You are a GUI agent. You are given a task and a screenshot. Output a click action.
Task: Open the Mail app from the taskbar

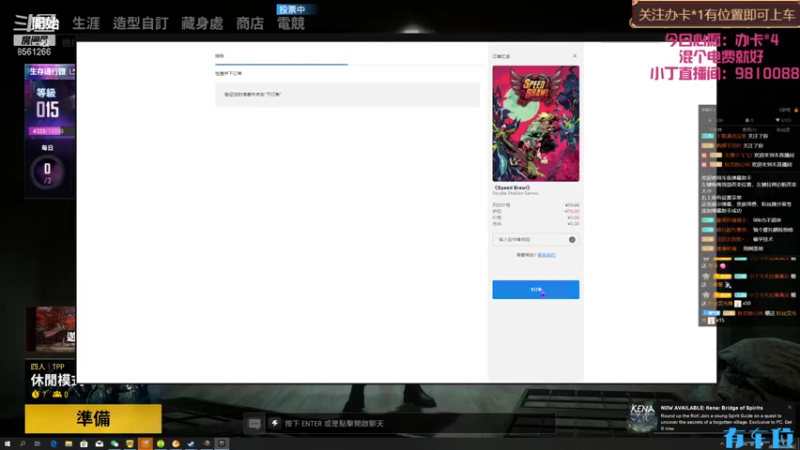(x=99, y=444)
